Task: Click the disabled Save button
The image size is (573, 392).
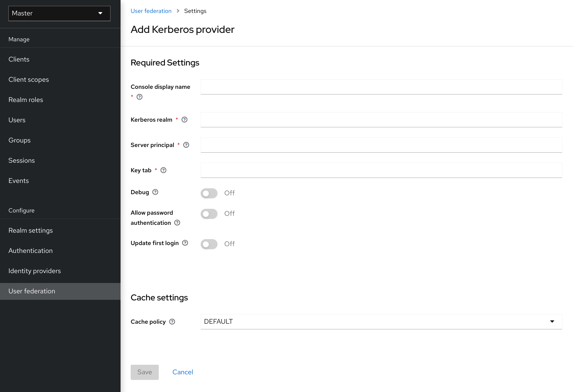Action: click(x=144, y=372)
